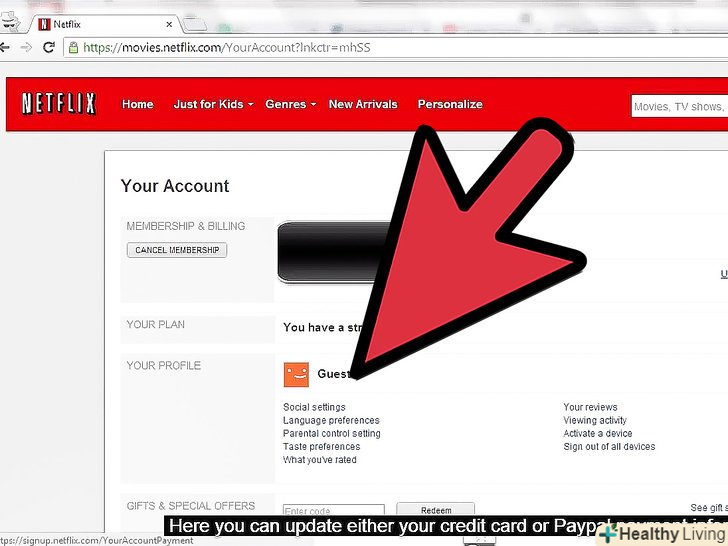
Task: Open Parental control setting link
Action: click(x=332, y=434)
